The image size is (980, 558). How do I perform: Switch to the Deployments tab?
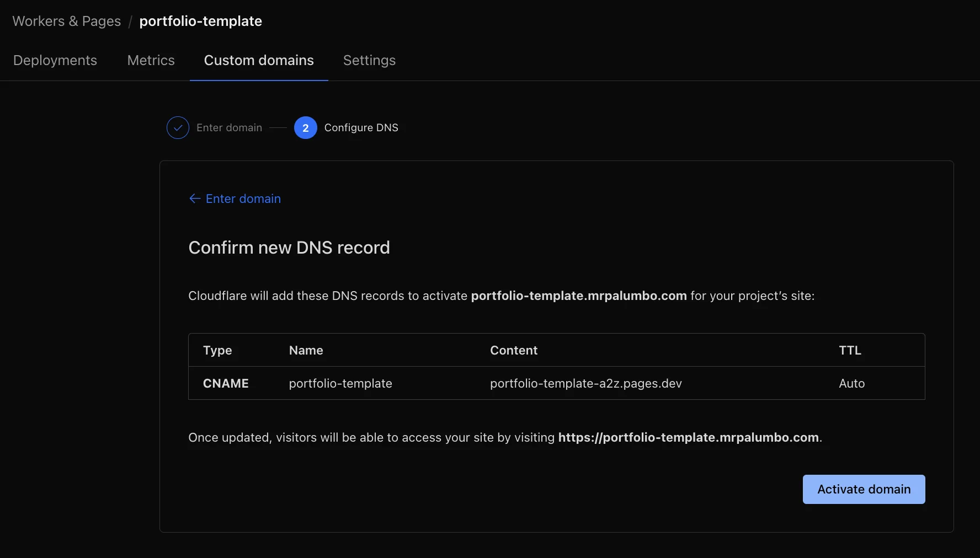point(55,61)
